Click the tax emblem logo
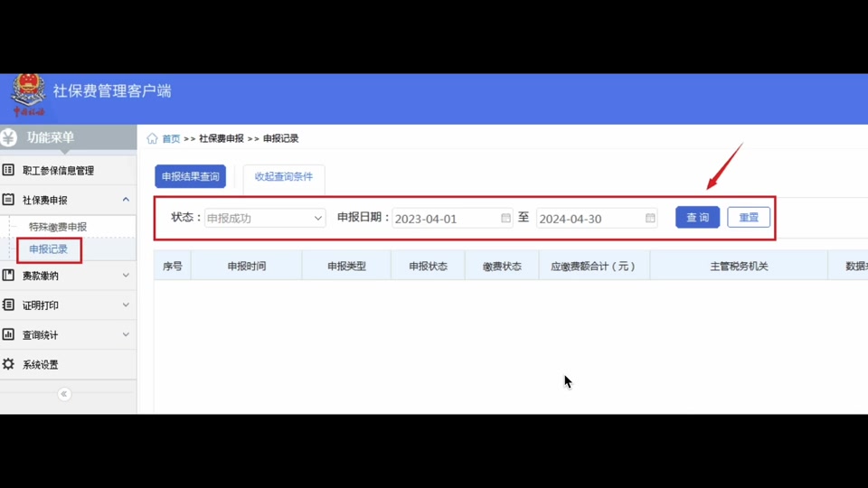 click(x=28, y=95)
